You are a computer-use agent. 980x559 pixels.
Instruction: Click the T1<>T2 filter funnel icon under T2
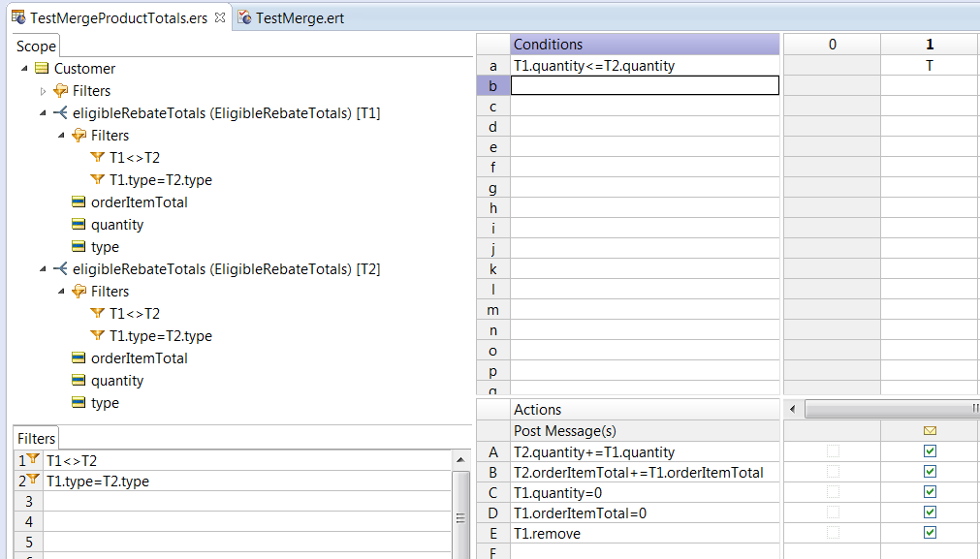click(x=97, y=314)
